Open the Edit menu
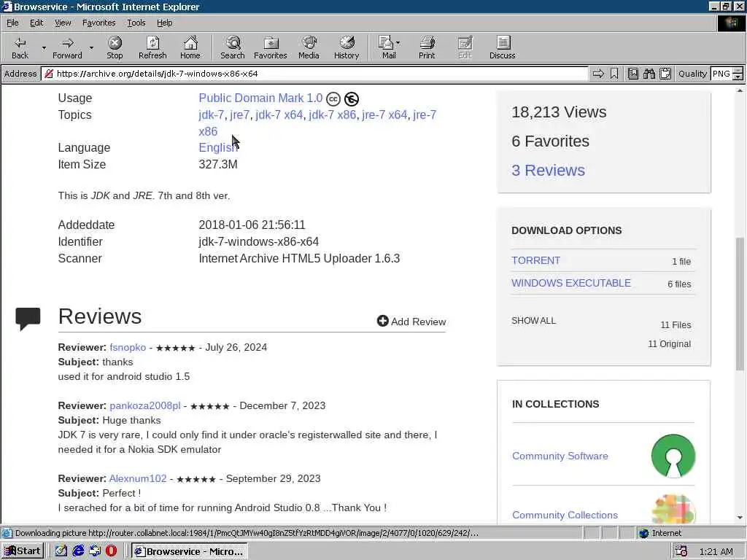 tap(36, 23)
